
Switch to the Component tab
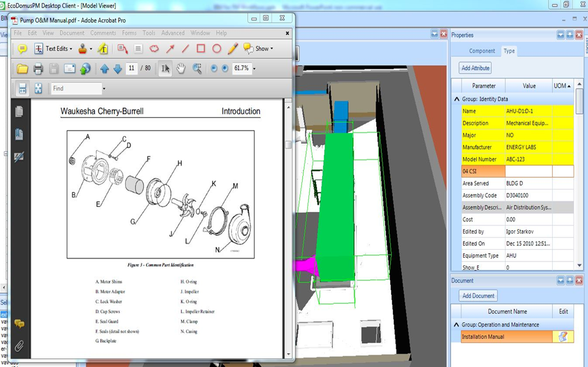[482, 51]
